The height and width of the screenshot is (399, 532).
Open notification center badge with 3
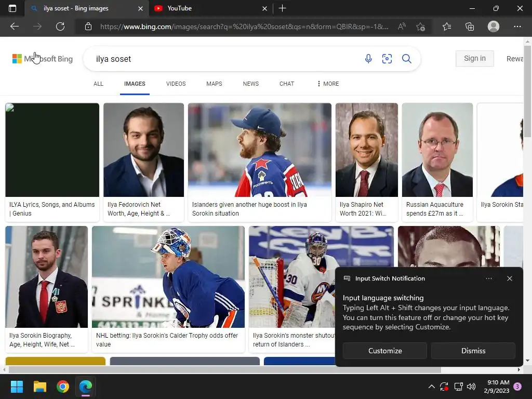(517, 387)
